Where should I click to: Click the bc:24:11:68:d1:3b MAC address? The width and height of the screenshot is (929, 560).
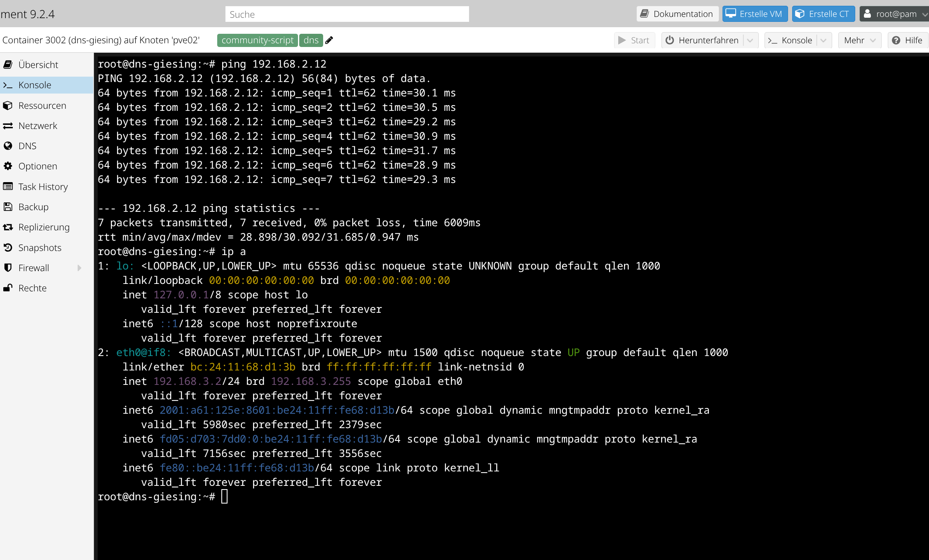coord(243,367)
